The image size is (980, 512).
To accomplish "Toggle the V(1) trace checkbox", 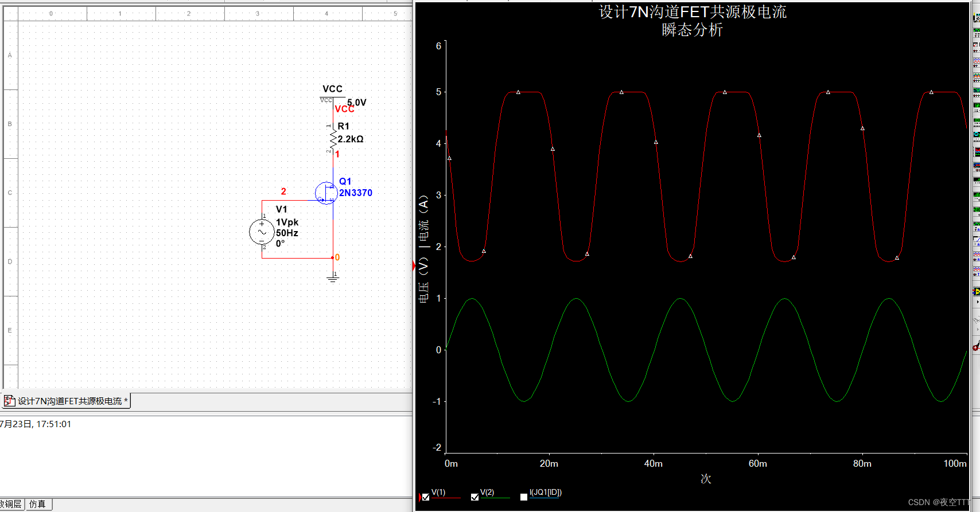I will click(x=426, y=497).
